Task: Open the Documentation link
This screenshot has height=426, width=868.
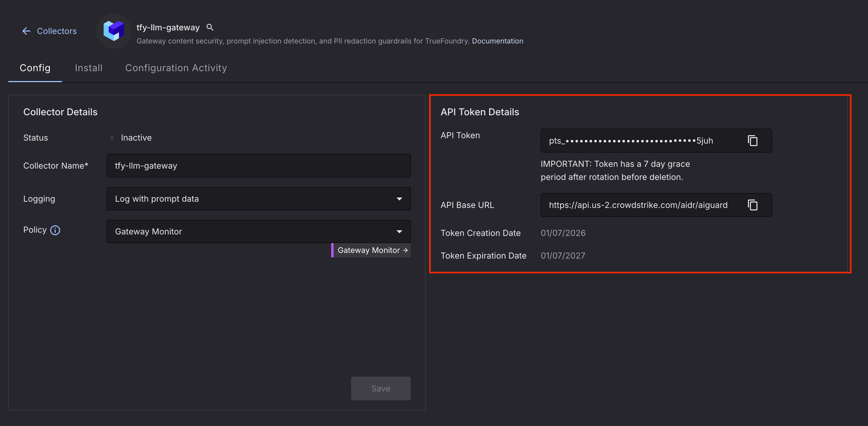Action: coord(497,41)
